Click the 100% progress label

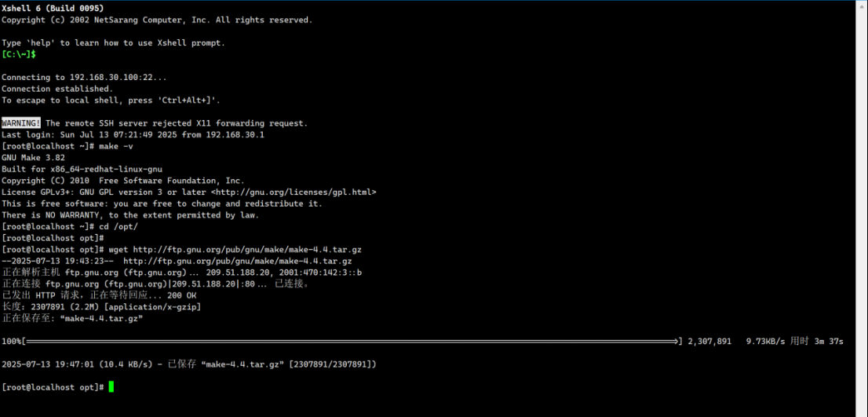(x=11, y=341)
